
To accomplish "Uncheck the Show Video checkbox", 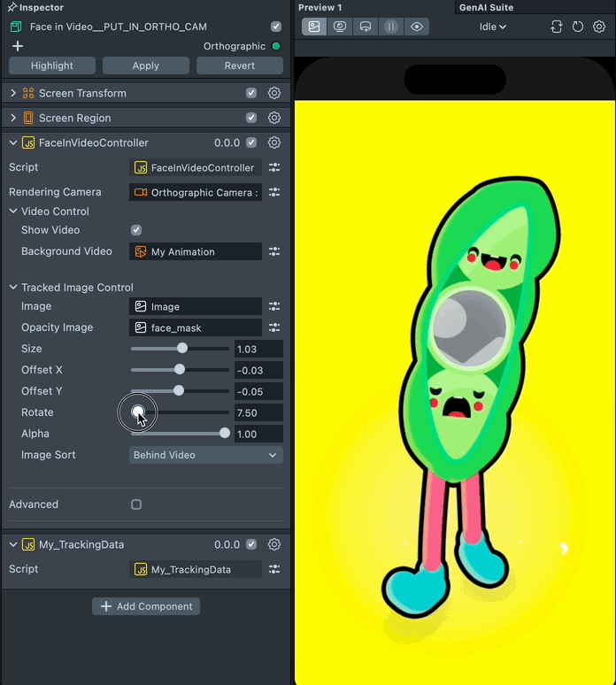I will tap(136, 230).
